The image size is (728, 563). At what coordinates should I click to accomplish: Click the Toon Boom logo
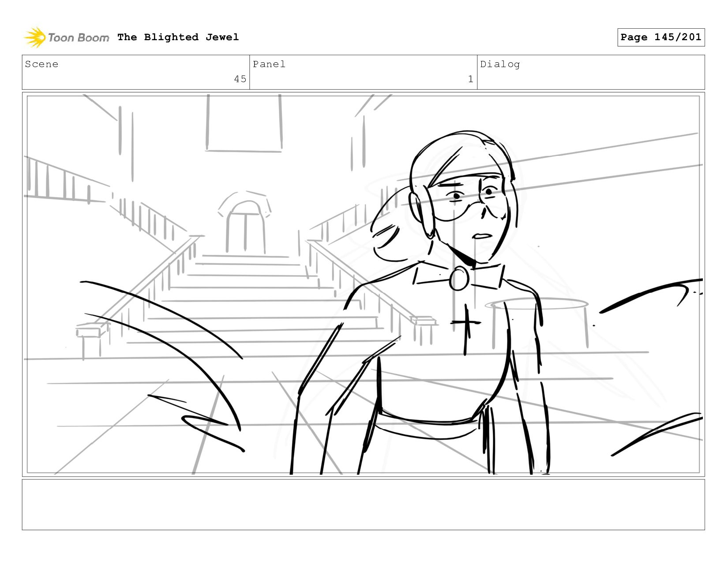point(66,38)
